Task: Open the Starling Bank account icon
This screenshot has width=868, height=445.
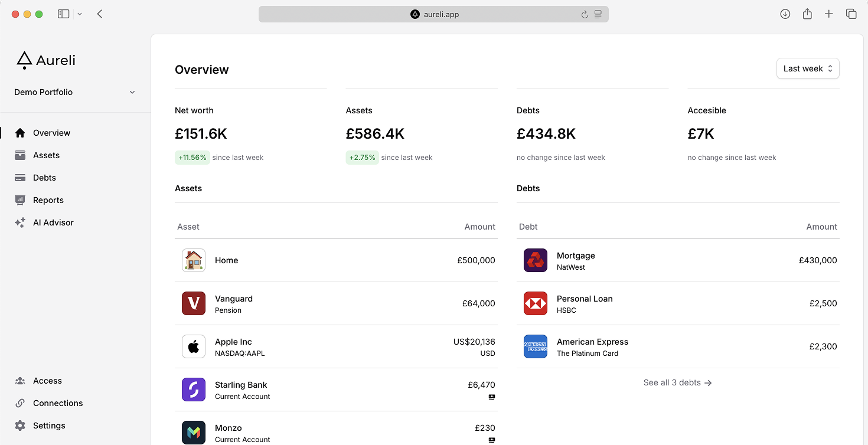Action: click(194, 390)
